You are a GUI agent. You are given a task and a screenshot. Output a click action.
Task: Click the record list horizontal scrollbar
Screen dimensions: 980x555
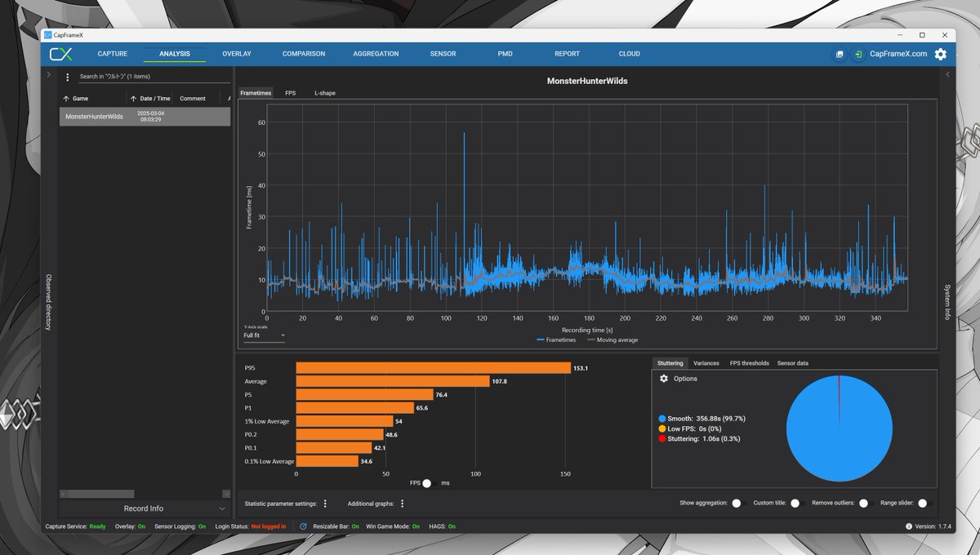(101, 494)
